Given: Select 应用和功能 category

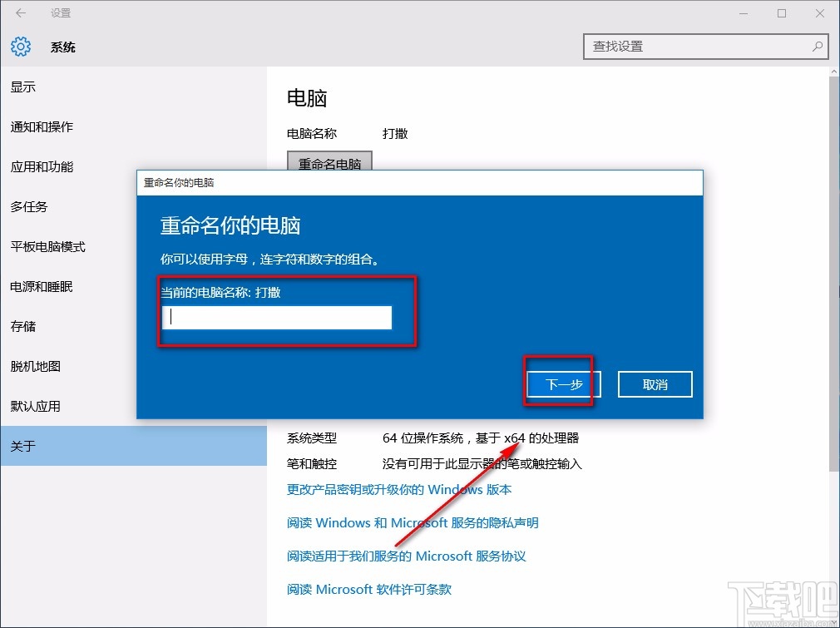Looking at the screenshot, I should click(41, 166).
